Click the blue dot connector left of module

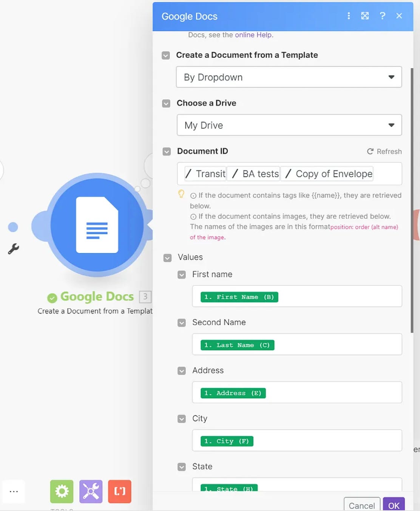tap(13, 227)
